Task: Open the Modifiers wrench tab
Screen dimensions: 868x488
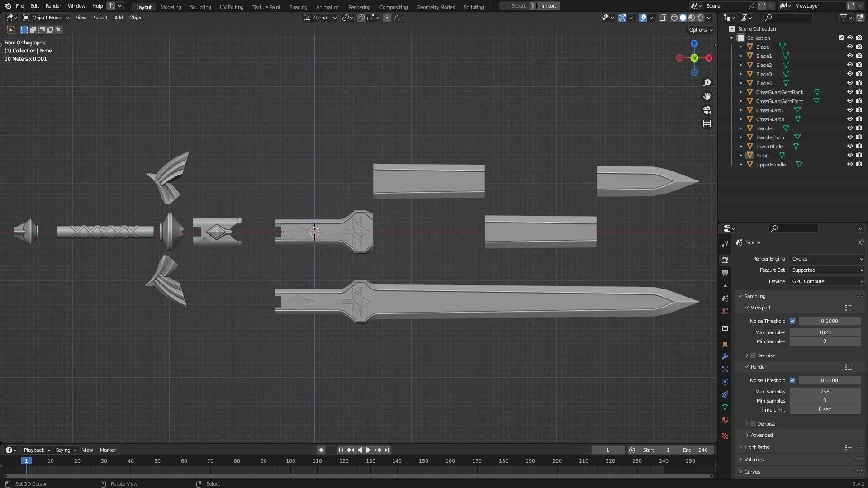Action: (725, 356)
